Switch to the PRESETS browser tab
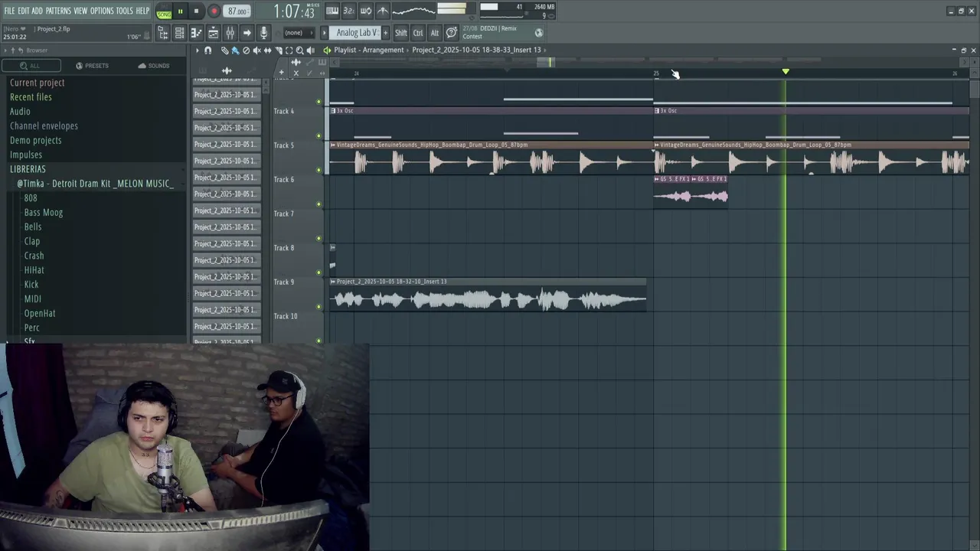980x551 pixels. pos(92,66)
